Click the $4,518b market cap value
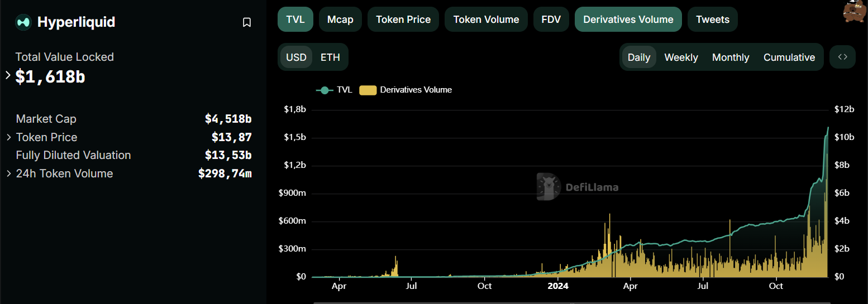 228,119
